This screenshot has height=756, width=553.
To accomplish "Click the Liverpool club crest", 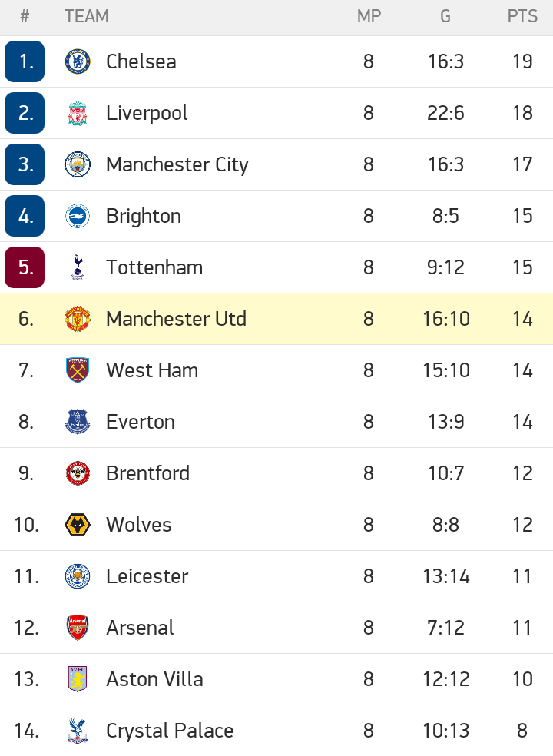I will pos(78,113).
